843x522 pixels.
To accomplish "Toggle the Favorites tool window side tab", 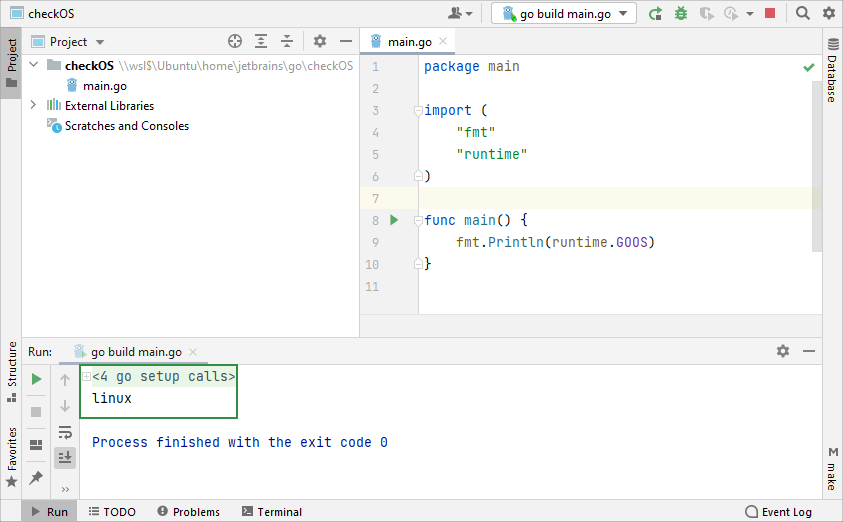I will (x=11, y=457).
